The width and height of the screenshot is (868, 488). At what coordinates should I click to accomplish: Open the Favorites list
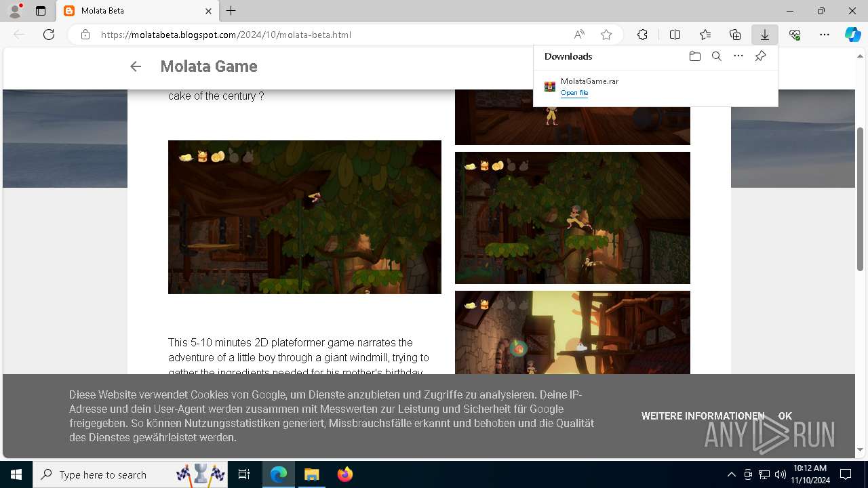click(x=705, y=35)
